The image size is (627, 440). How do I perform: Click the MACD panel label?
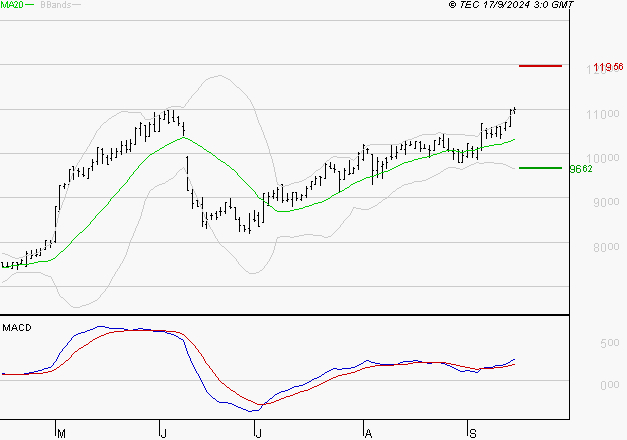17,328
